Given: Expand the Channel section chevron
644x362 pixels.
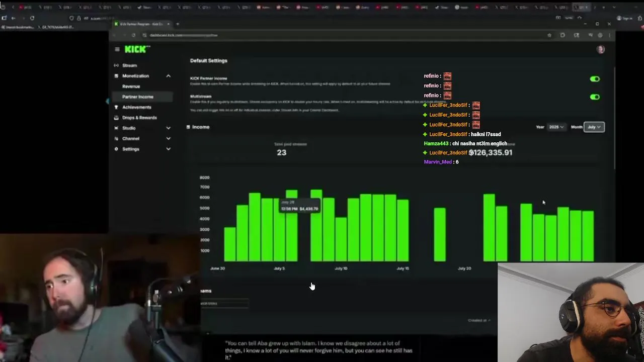Looking at the screenshot, I should tap(169, 139).
